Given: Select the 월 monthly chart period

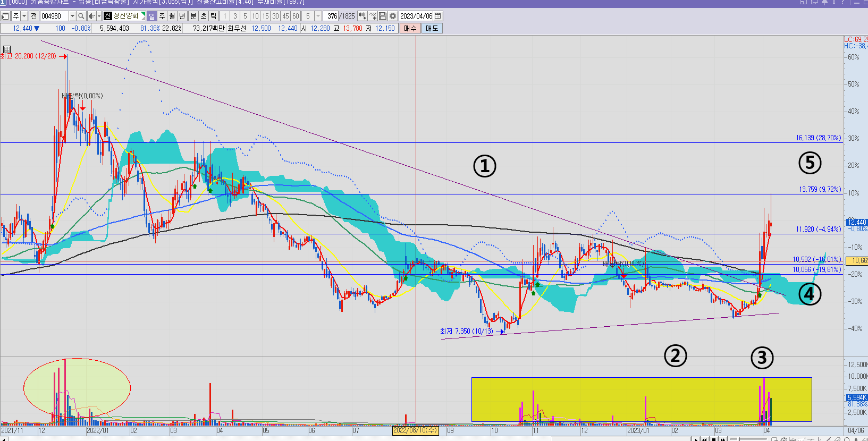Looking at the screenshot, I should pos(172,16).
